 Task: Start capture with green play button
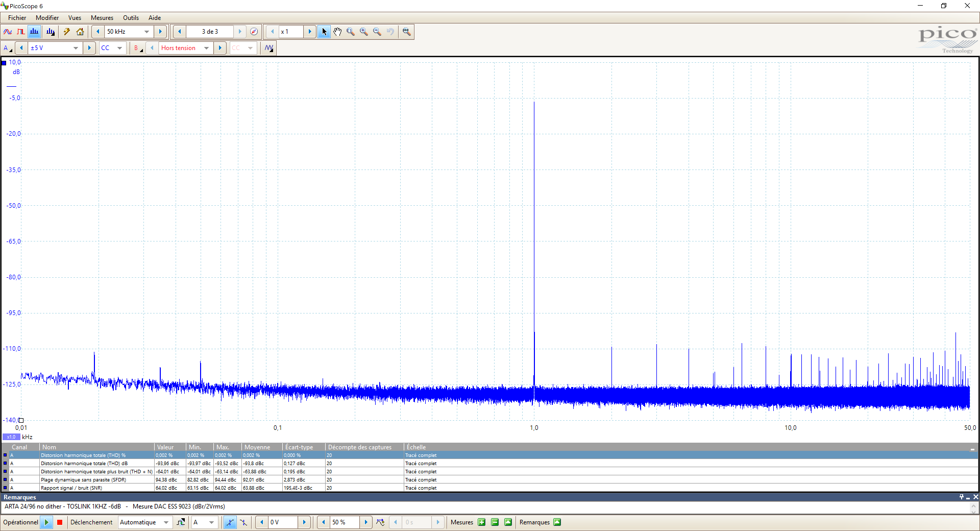point(46,522)
